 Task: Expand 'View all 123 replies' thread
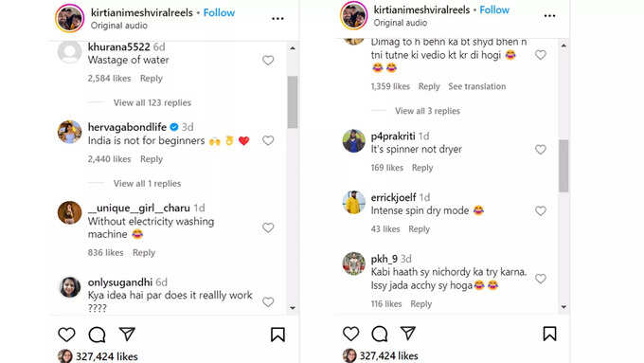(152, 102)
